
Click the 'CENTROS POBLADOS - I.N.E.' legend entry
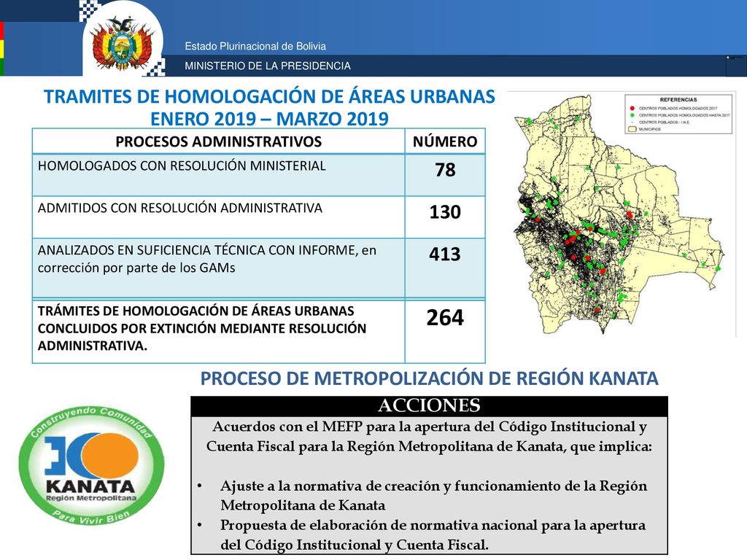(664, 122)
